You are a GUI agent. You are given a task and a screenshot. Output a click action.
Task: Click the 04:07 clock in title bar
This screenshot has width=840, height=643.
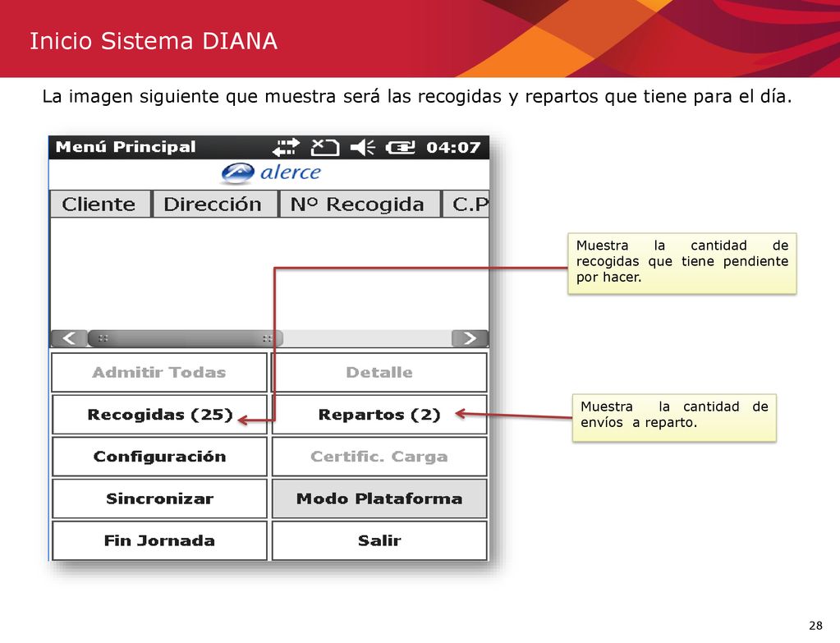(453, 147)
